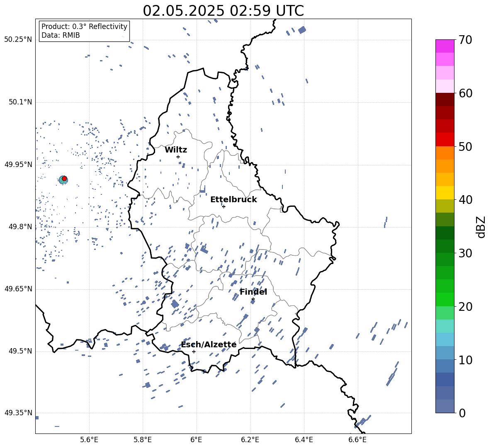The height and width of the screenshot is (448, 491).
Task: Click the 6.6°E longitude label
Action: tap(357, 440)
